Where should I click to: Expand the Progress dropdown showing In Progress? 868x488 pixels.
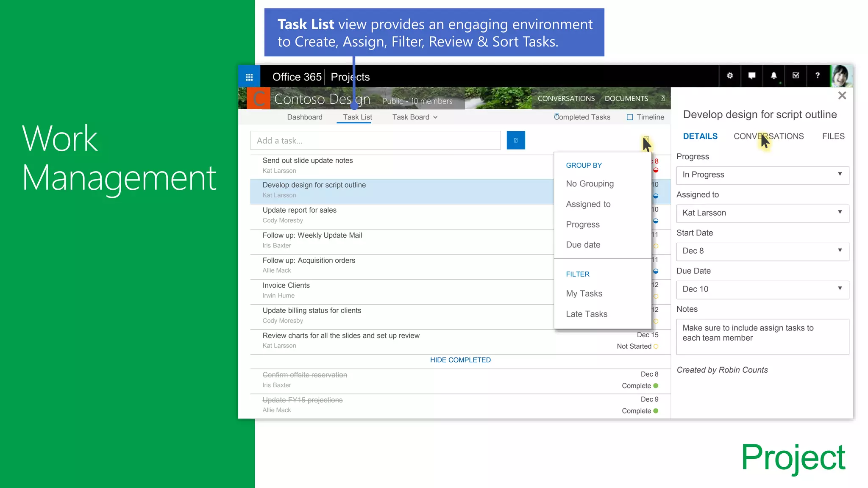(x=762, y=175)
